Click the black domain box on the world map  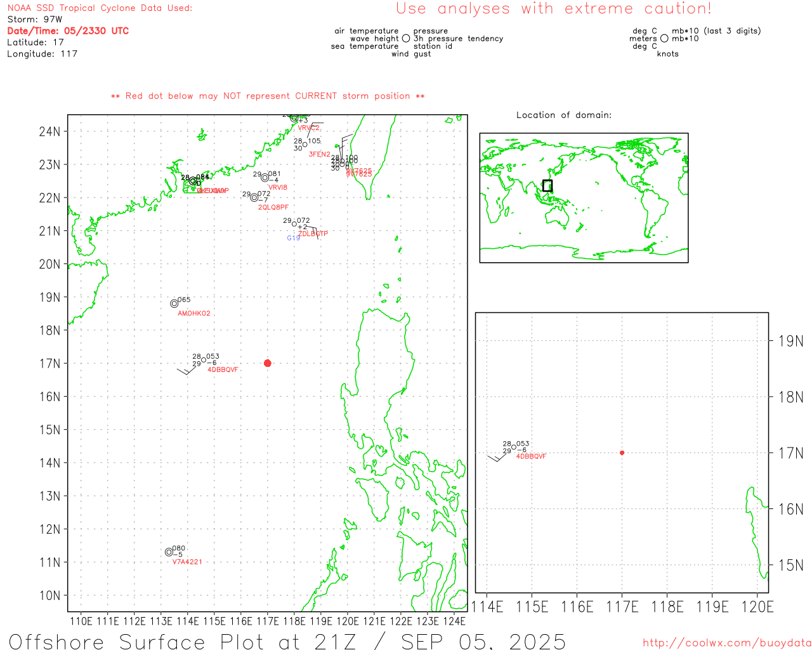point(547,185)
